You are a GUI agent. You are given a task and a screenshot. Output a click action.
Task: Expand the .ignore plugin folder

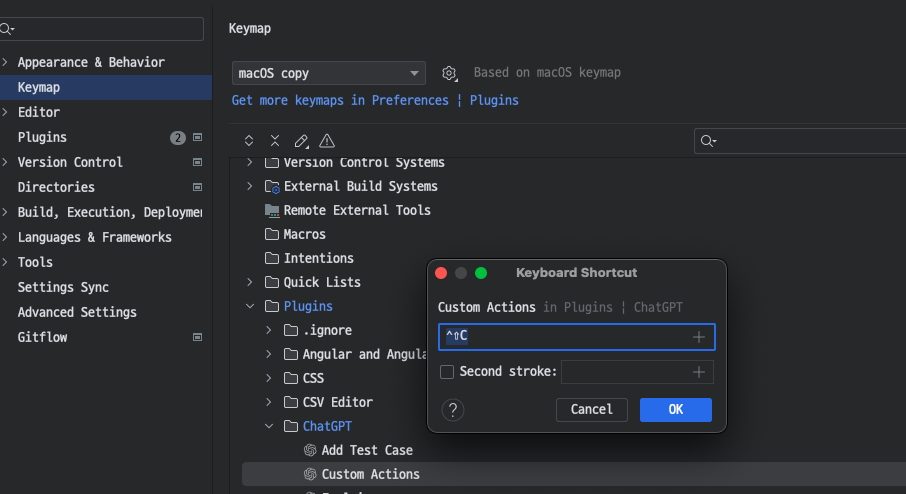pos(269,330)
